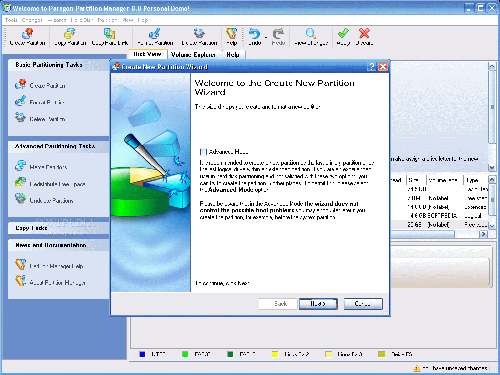Expand the Copy Tasks panel header
Screen dimensions: 500x375
click(x=59, y=228)
